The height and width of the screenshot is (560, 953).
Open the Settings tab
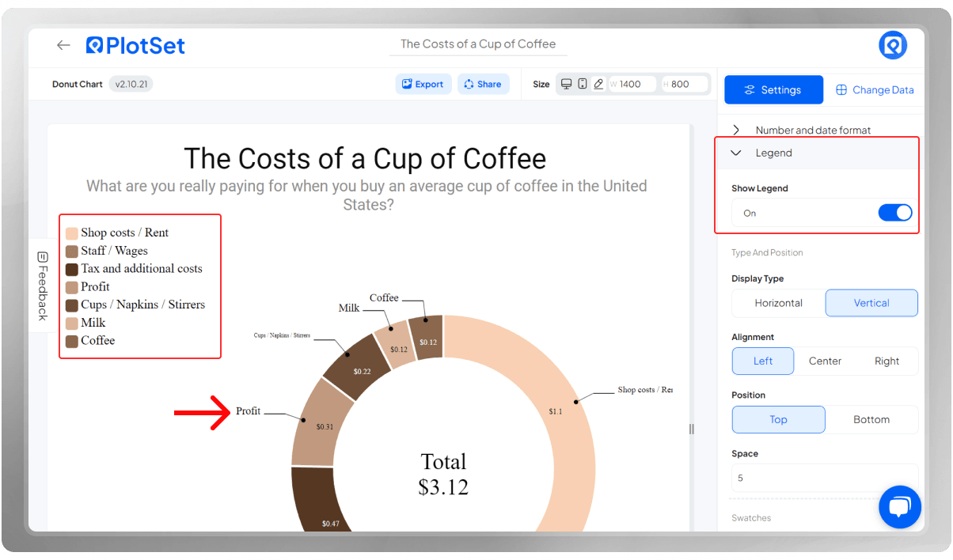pos(773,90)
